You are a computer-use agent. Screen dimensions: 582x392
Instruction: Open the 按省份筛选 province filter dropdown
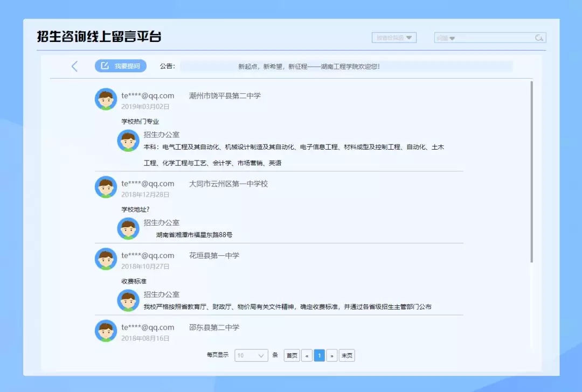pos(394,38)
